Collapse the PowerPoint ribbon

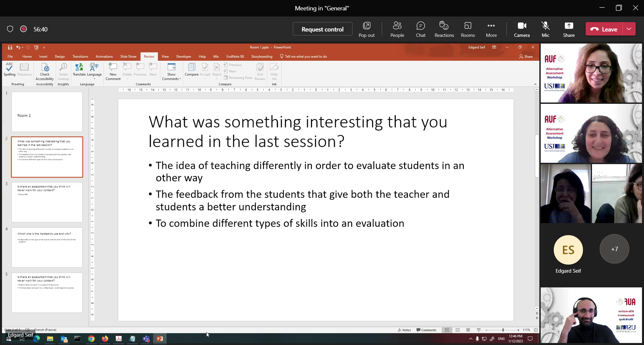click(535, 84)
